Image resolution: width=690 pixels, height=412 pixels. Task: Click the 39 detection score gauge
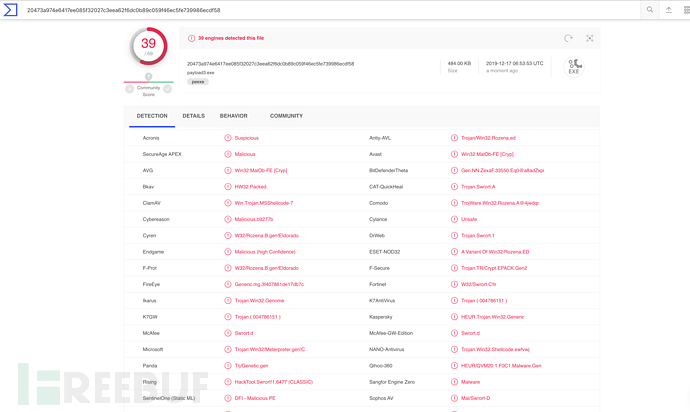click(149, 46)
